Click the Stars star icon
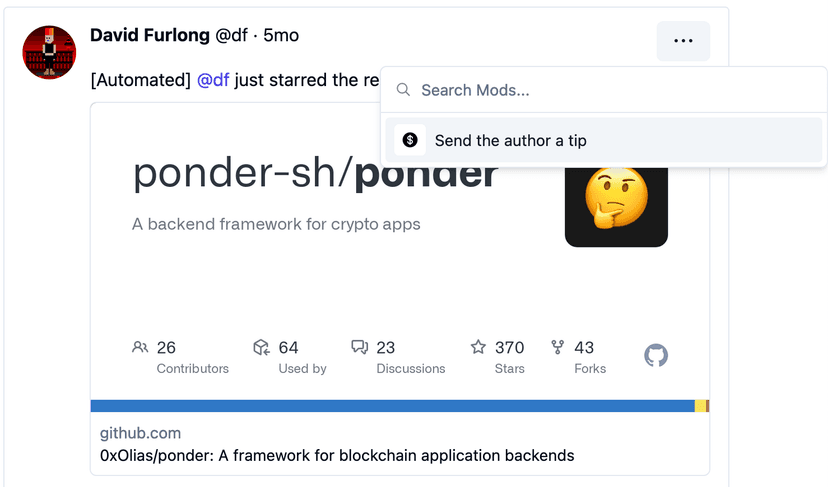The height and width of the screenshot is (487, 828). point(478,347)
